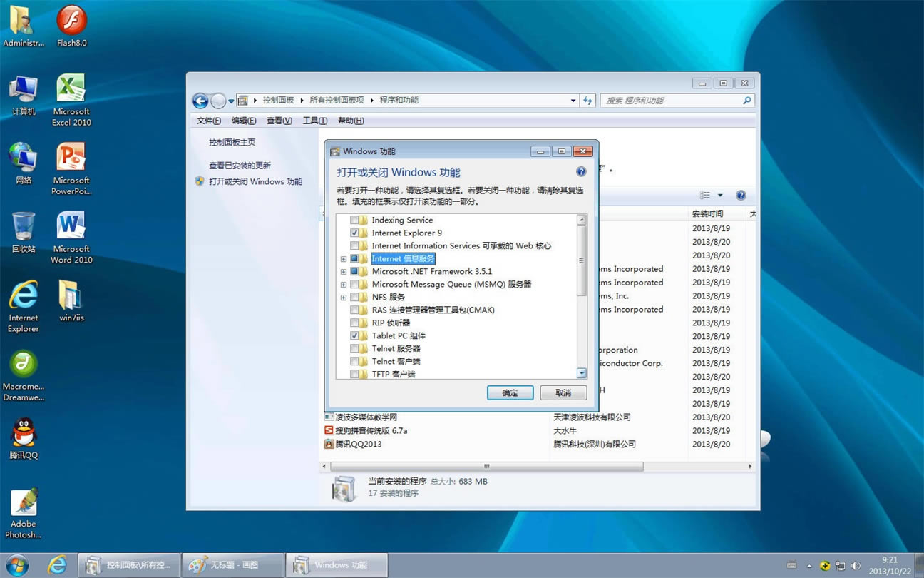This screenshot has width=924, height=578.
Task: Expand Microsoft Message Queue (MSMQ) node
Action: pos(344,285)
